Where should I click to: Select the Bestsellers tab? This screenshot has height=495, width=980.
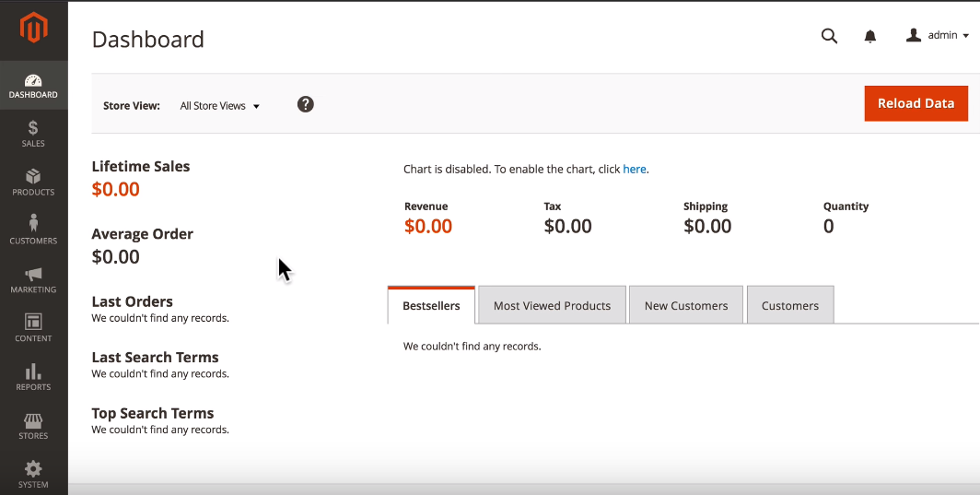tap(431, 306)
